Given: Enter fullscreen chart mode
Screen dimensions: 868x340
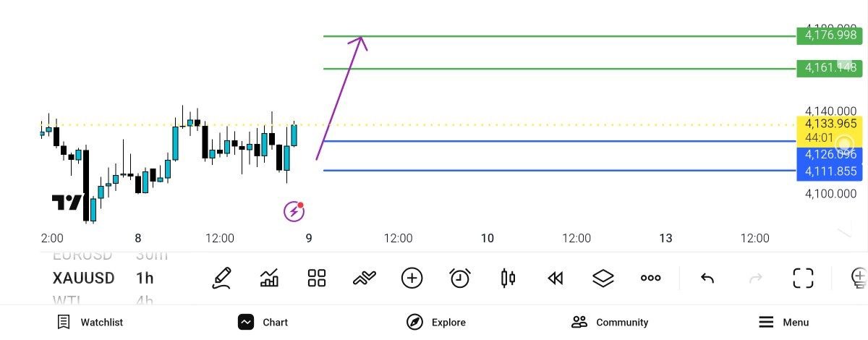Looking at the screenshot, I should (803, 279).
